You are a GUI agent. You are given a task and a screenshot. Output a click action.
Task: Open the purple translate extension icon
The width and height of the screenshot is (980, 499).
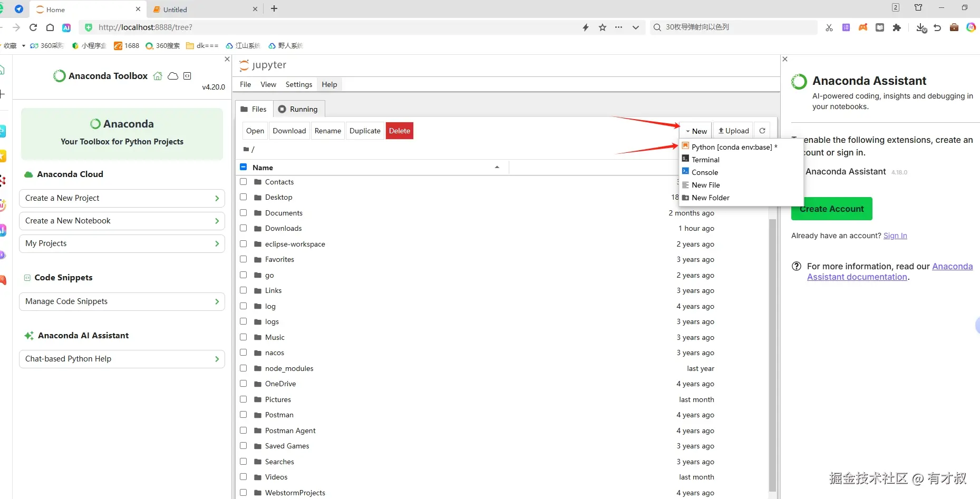(x=846, y=27)
